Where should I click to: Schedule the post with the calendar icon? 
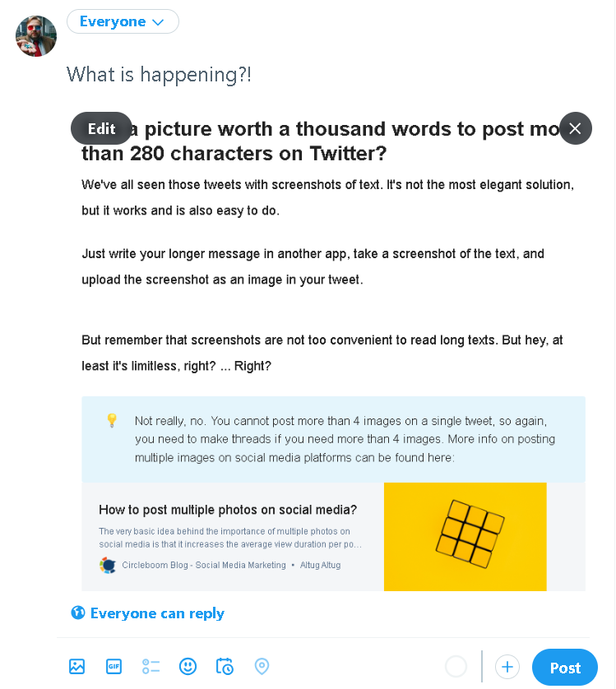coord(225,667)
